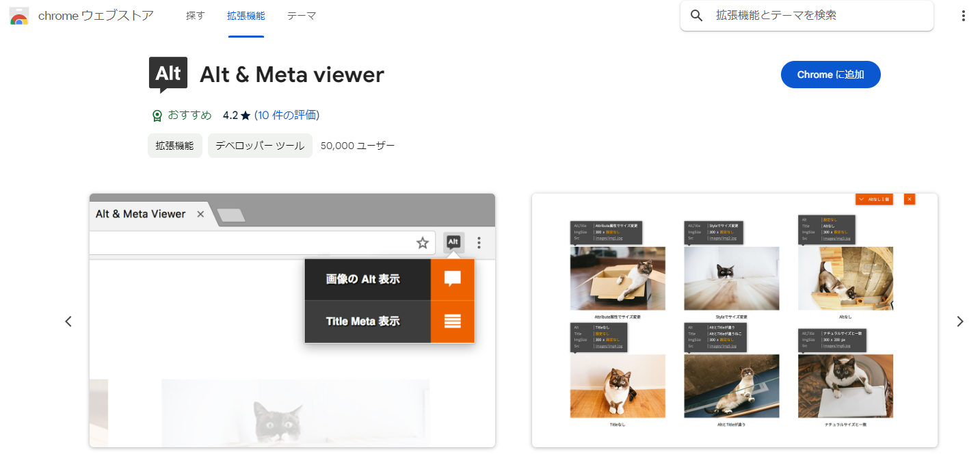Open the 探す tab
Image resolution: width=980 pixels, height=465 pixels.
tap(195, 16)
